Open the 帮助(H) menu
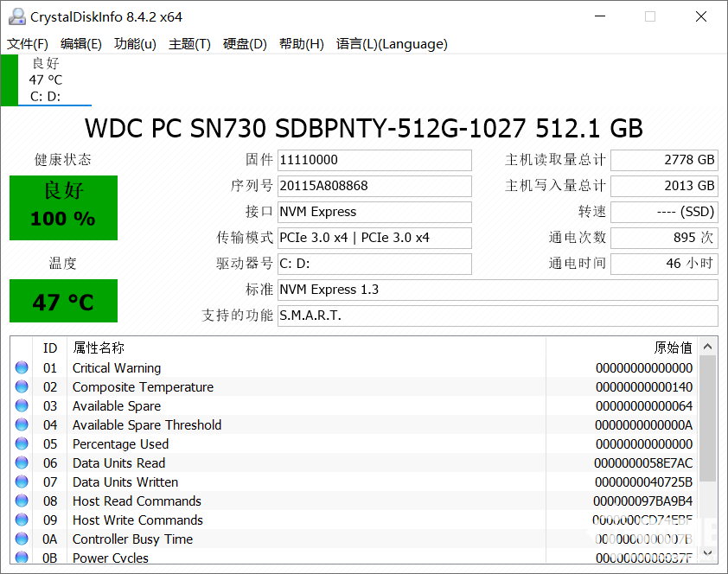This screenshot has height=574, width=728. pos(302,44)
